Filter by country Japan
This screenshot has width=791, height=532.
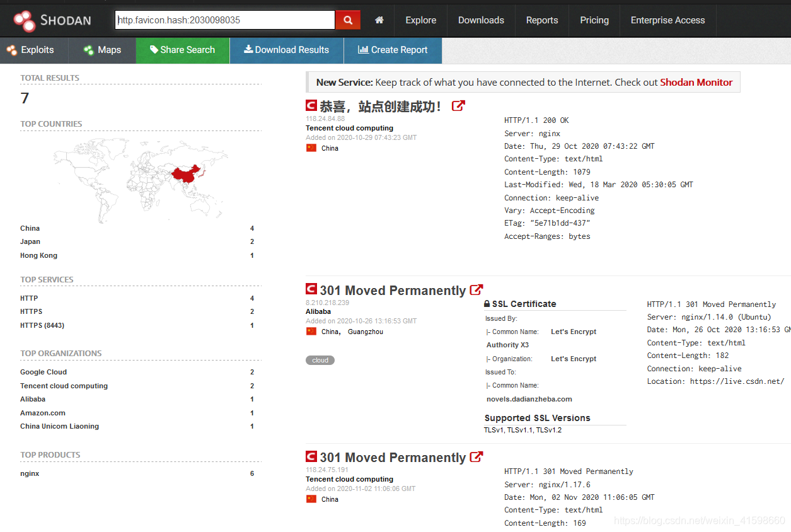point(30,241)
